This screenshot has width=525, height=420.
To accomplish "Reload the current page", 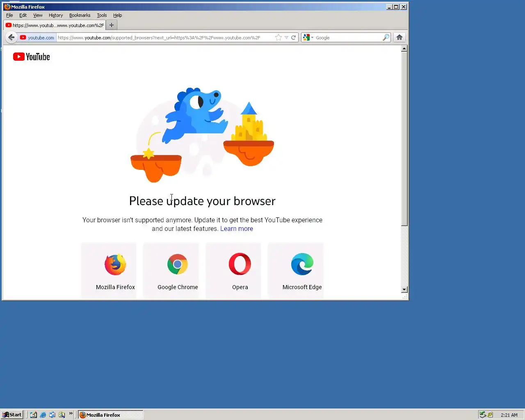I will tap(294, 37).
